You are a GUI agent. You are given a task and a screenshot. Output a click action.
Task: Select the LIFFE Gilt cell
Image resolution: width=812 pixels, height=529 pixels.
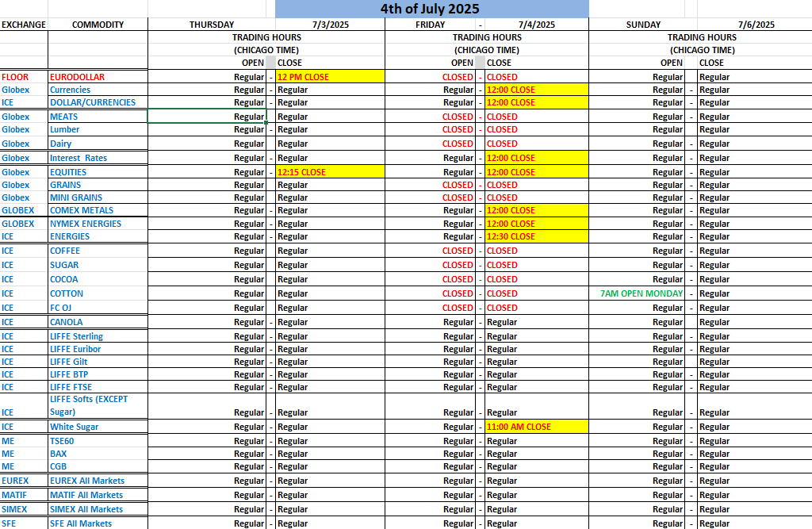pyautogui.click(x=98, y=362)
